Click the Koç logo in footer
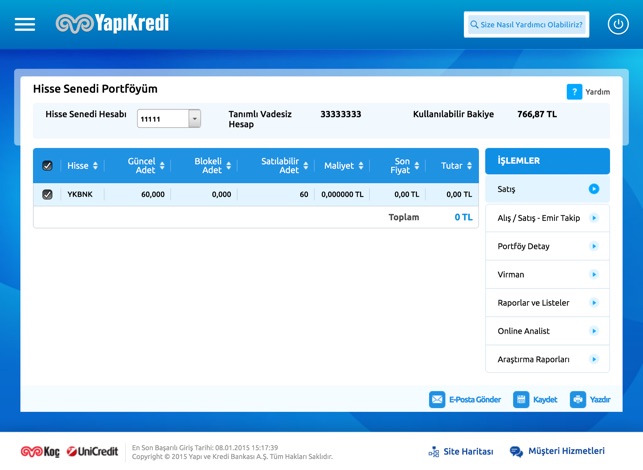This screenshot has height=470, width=643. (x=40, y=452)
